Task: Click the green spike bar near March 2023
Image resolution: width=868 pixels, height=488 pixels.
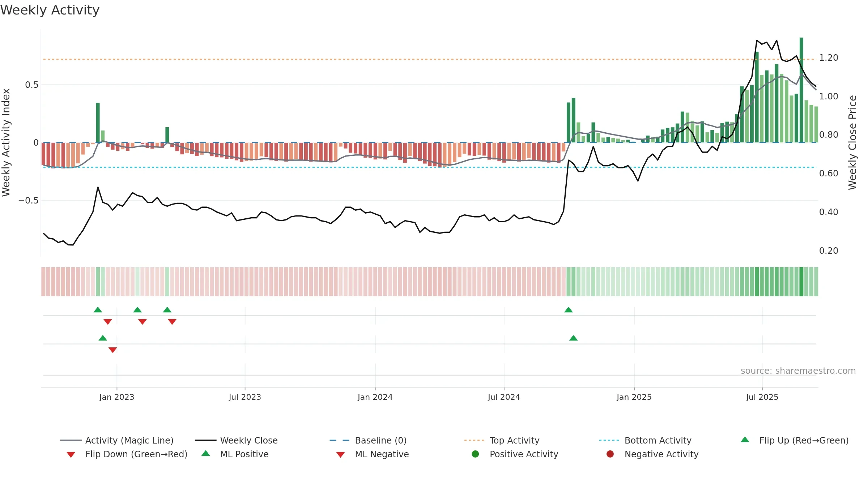Action: coord(167,135)
